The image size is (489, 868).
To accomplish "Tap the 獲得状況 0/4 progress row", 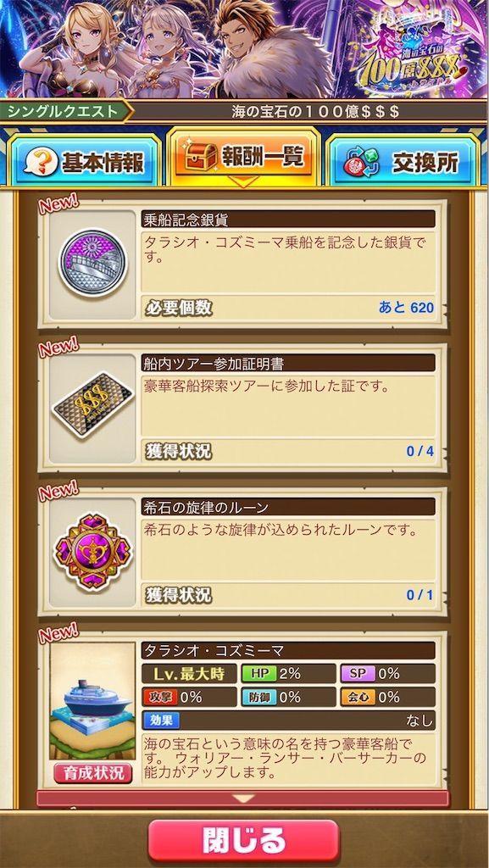I will coord(288,451).
